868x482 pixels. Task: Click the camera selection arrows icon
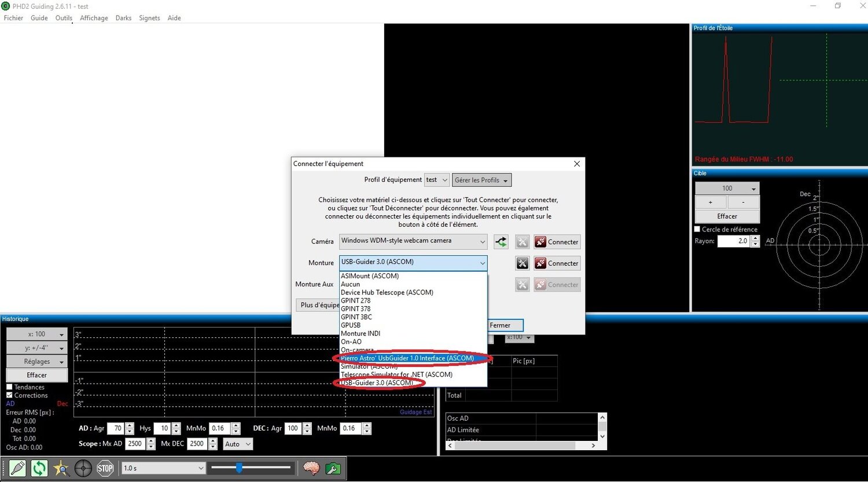pyautogui.click(x=501, y=242)
